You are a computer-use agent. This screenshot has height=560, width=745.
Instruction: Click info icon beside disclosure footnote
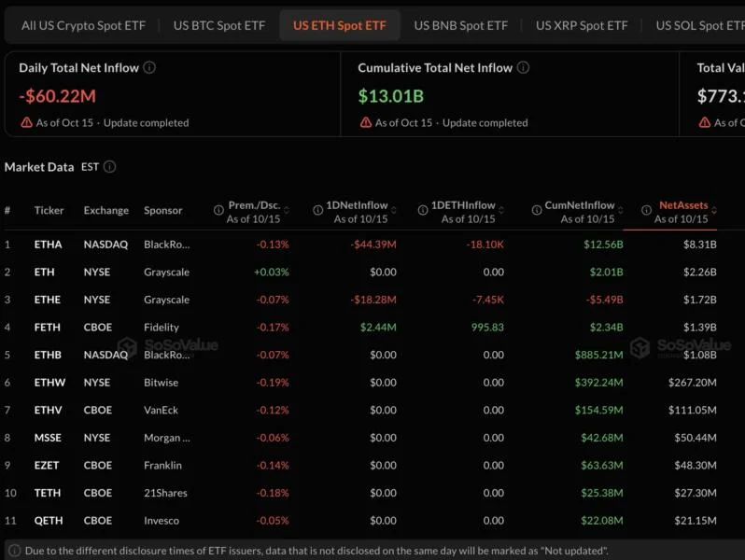pos(15,551)
